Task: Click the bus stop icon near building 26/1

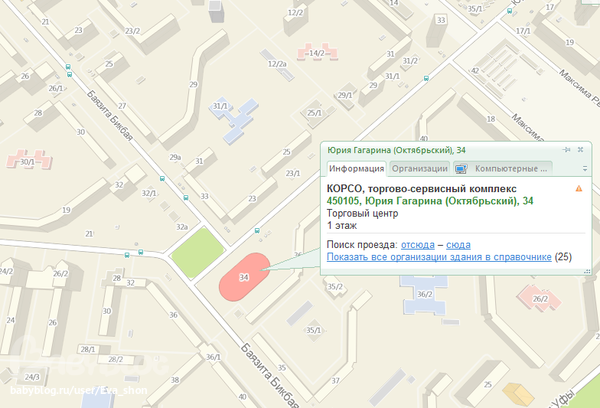Action: tap(67, 72)
